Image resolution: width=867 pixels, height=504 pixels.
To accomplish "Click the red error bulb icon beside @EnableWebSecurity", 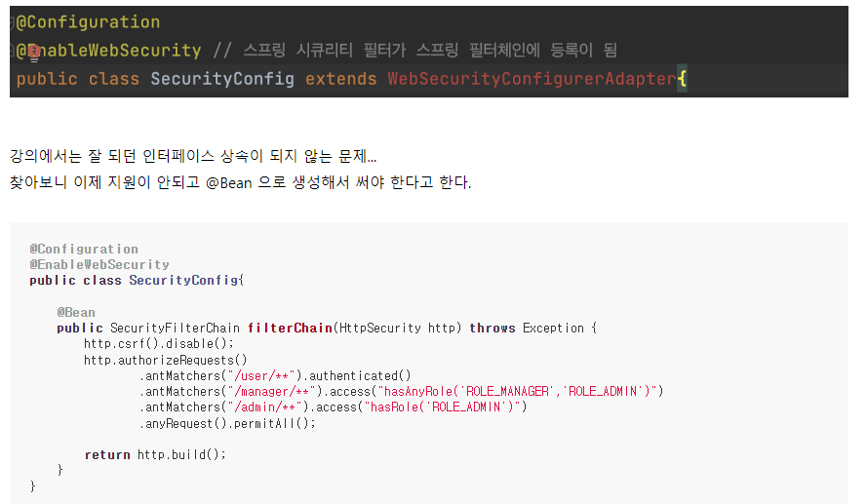I will [34, 53].
